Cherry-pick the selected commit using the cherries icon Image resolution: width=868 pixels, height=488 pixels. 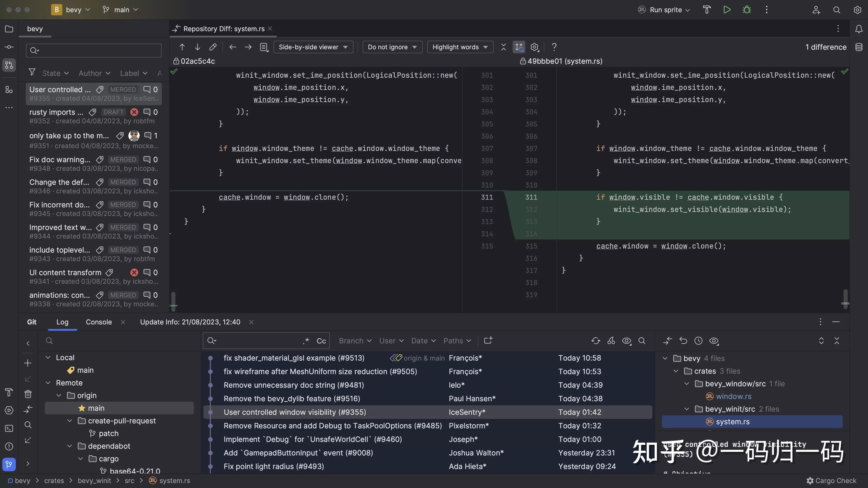click(x=611, y=341)
